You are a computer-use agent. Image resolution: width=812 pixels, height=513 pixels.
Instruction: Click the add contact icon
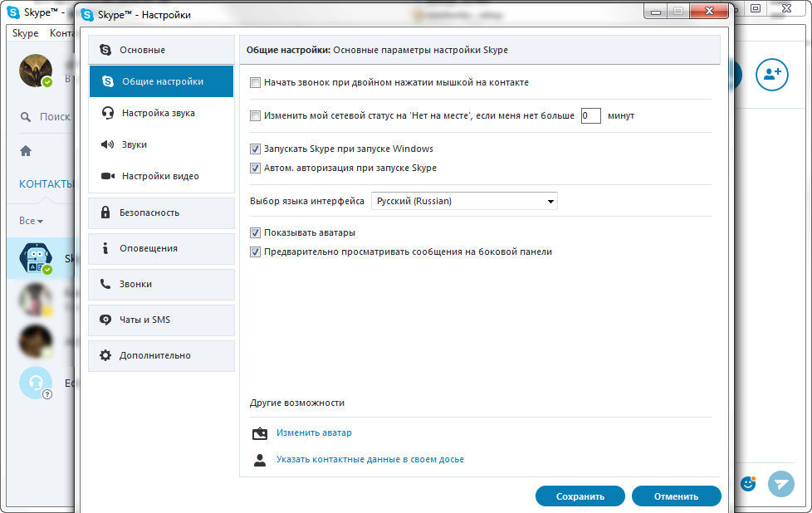point(771,74)
